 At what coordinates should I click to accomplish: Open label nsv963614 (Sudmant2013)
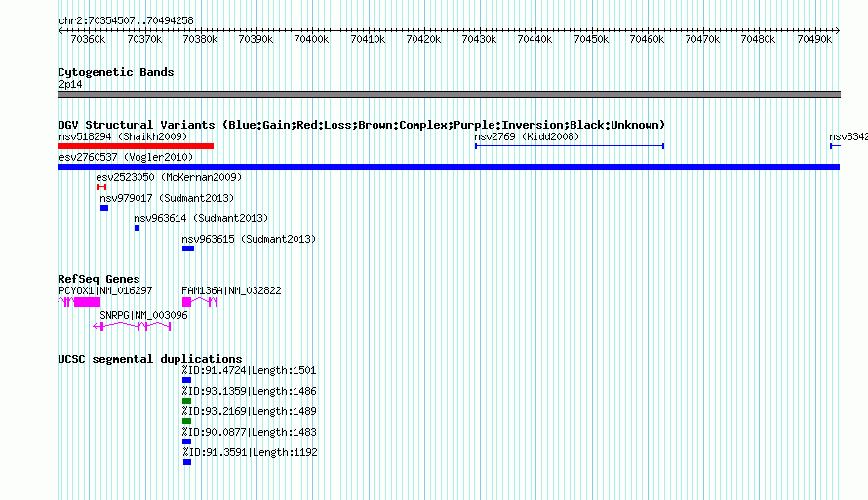(x=201, y=218)
